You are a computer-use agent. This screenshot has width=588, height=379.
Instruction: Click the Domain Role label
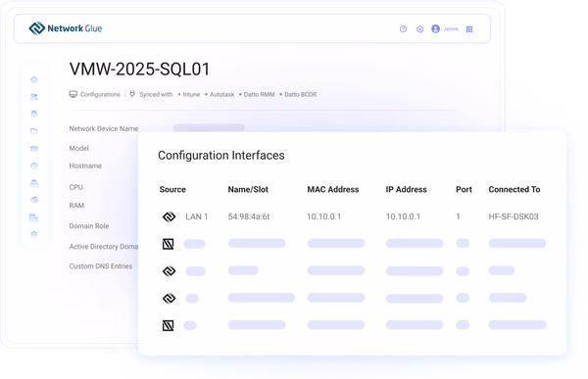(x=89, y=226)
